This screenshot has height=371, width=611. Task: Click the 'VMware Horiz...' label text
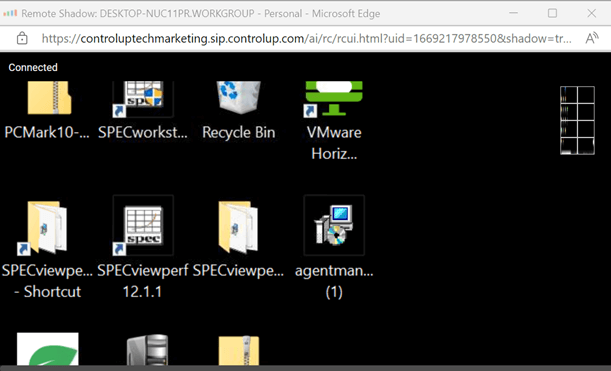click(x=334, y=143)
